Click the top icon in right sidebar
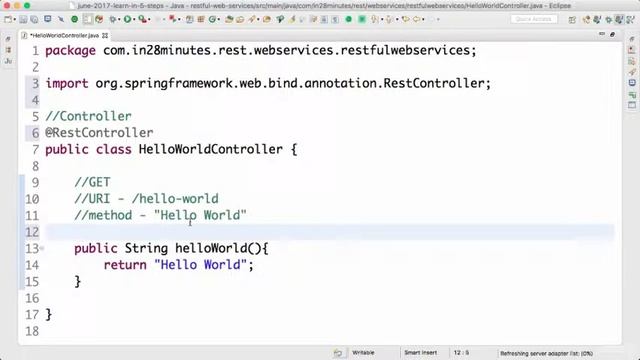Image resolution: width=640 pixels, height=360 pixels. pos(632,39)
